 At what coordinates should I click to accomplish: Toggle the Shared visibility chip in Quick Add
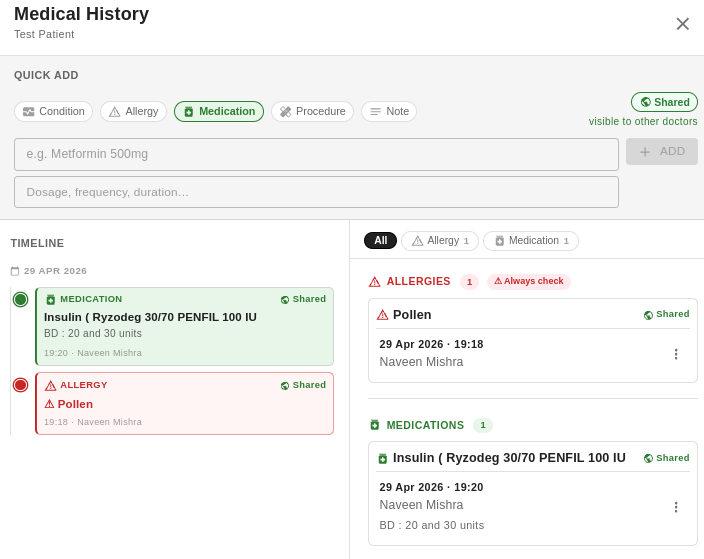664,102
